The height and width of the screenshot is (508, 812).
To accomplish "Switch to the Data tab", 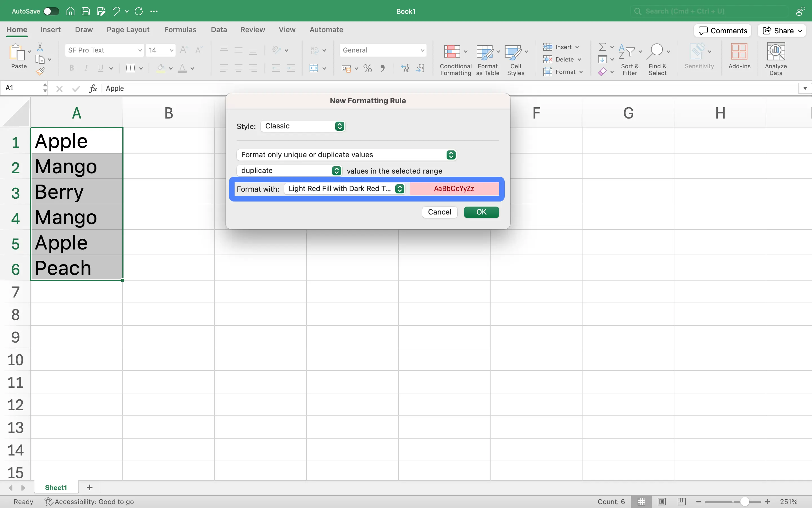I will [x=219, y=30].
